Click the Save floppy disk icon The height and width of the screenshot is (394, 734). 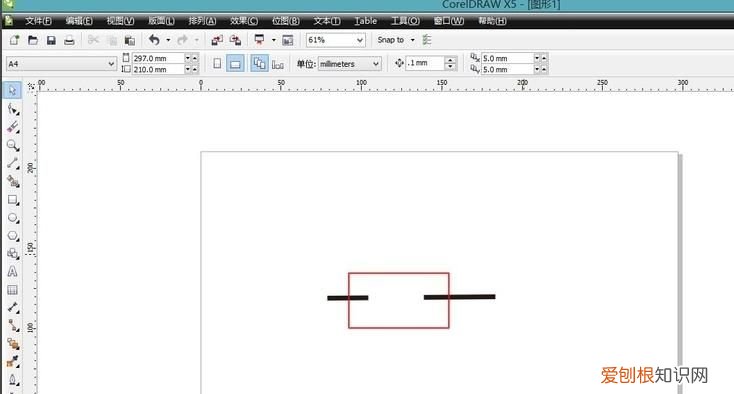[x=51, y=40]
